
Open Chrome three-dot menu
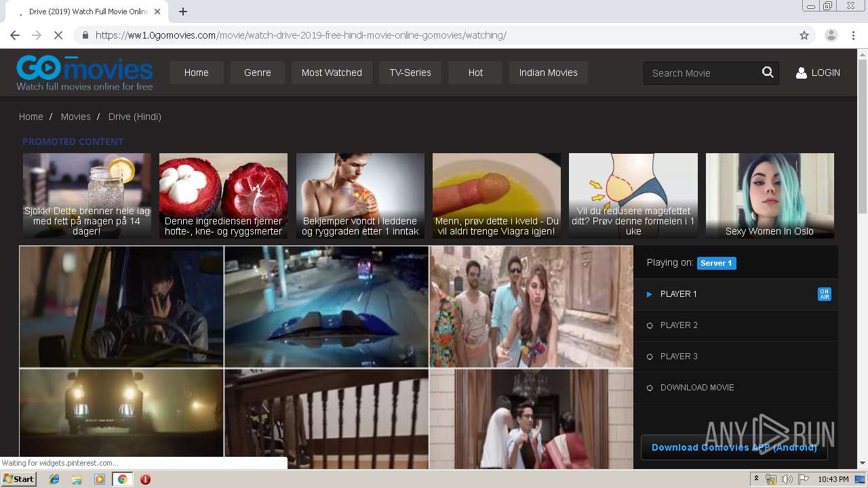(x=853, y=35)
